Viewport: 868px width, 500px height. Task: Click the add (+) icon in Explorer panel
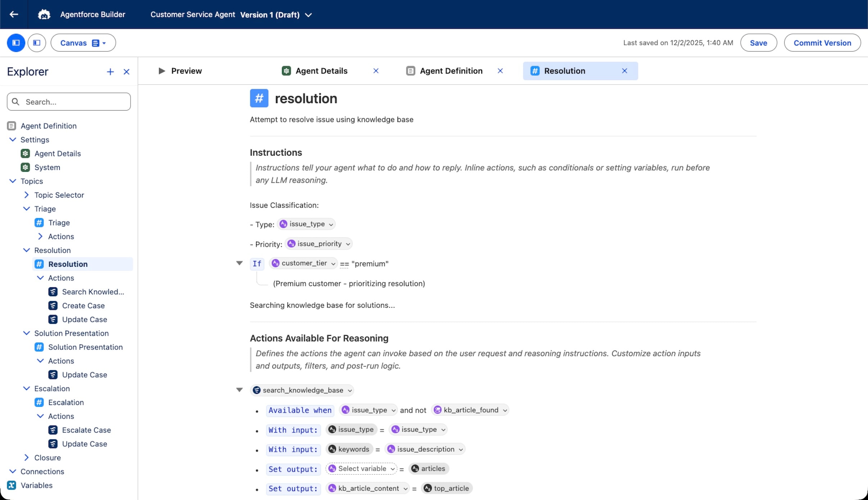point(110,72)
